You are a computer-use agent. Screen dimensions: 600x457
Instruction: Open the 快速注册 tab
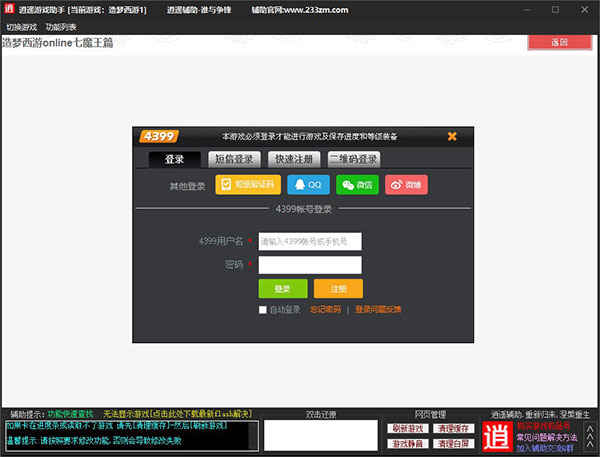click(x=294, y=160)
